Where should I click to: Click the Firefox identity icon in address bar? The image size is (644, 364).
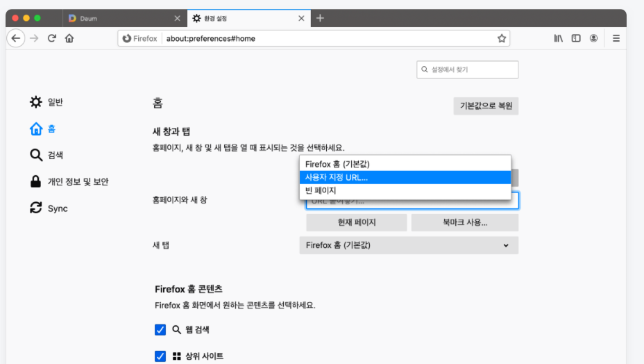140,38
